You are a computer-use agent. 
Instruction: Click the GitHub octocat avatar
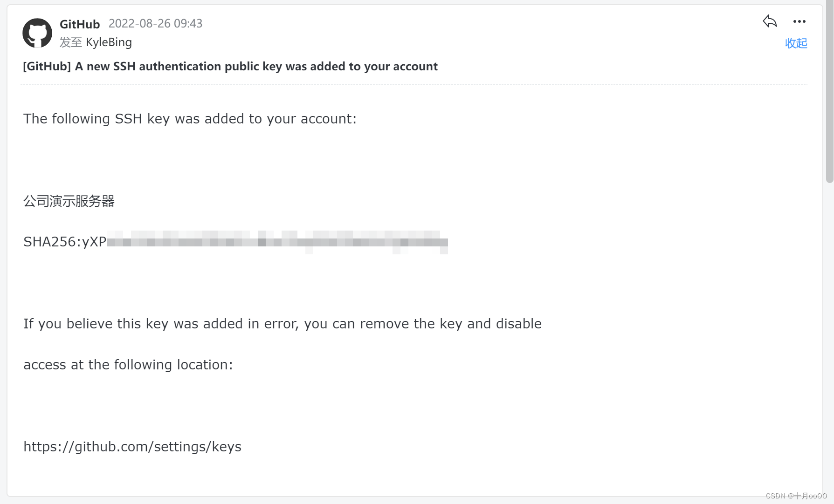37,33
